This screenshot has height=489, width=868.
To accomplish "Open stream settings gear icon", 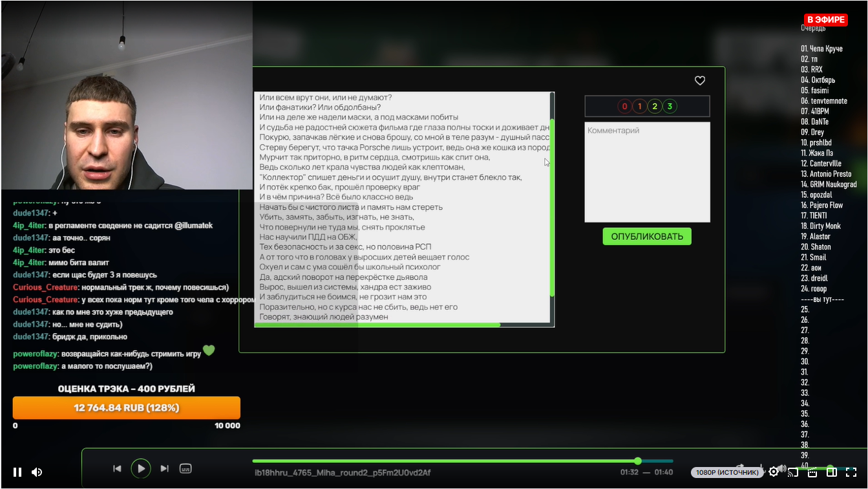I will (773, 472).
